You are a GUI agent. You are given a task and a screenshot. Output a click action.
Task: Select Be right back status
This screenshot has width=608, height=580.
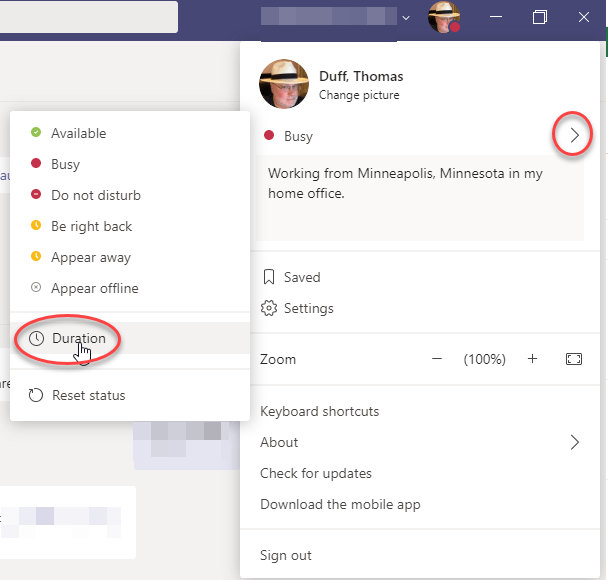pyautogui.click(x=91, y=226)
